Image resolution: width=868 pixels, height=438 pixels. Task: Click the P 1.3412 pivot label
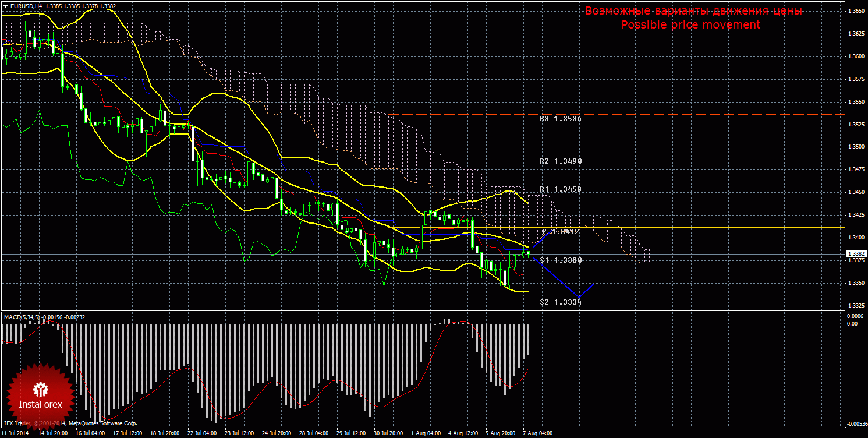click(560, 231)
